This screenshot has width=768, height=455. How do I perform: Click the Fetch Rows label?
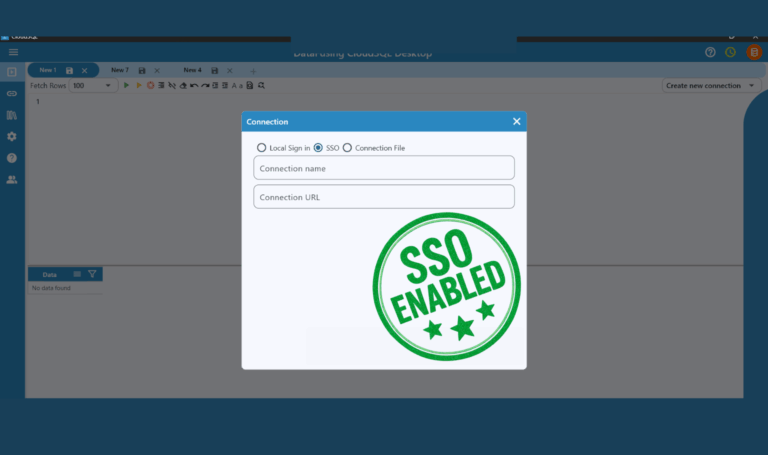coord(48,86)
